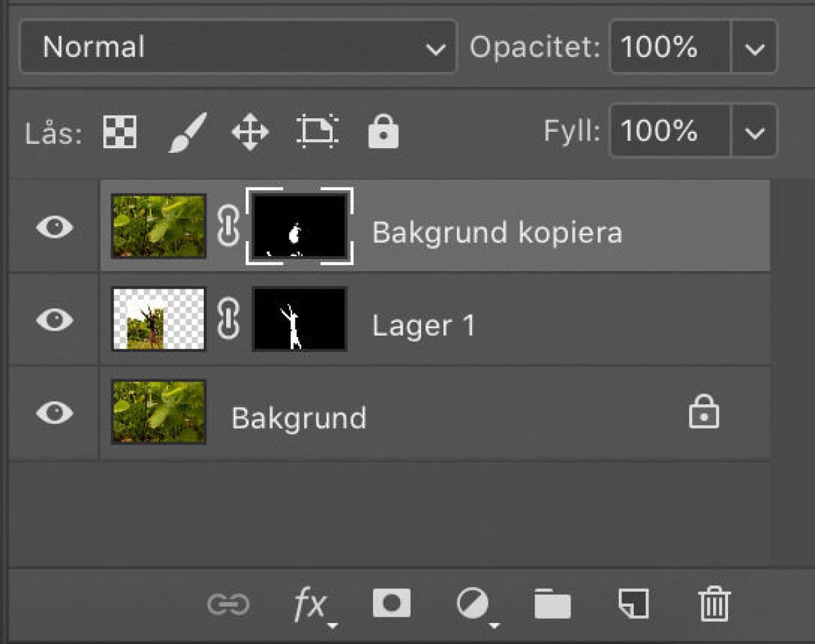The image size is (815, 644).
Task: Click the Bakgrund layer lock icon
Action: pyautogui.click(x=704, y=412)
